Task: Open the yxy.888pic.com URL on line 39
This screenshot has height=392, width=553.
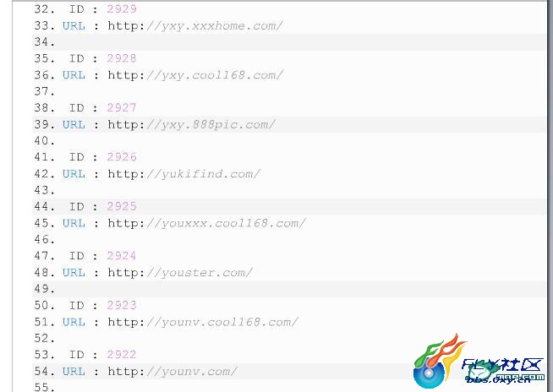Action: (x=191, y=124)
